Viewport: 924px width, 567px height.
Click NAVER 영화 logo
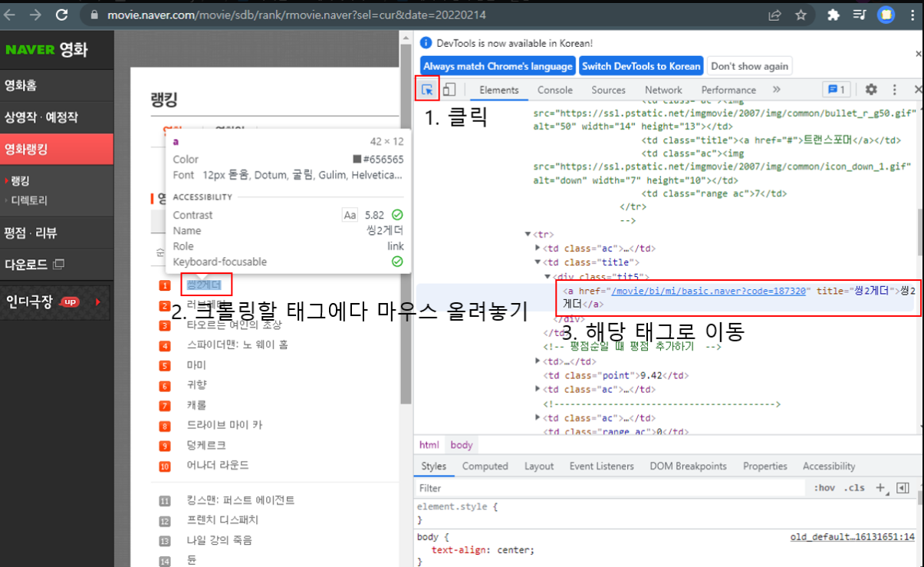pyautogui.click(x=47, y=50)
